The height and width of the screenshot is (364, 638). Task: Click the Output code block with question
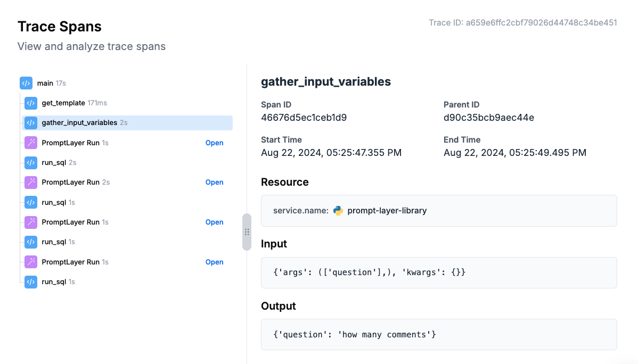[439, 334]
